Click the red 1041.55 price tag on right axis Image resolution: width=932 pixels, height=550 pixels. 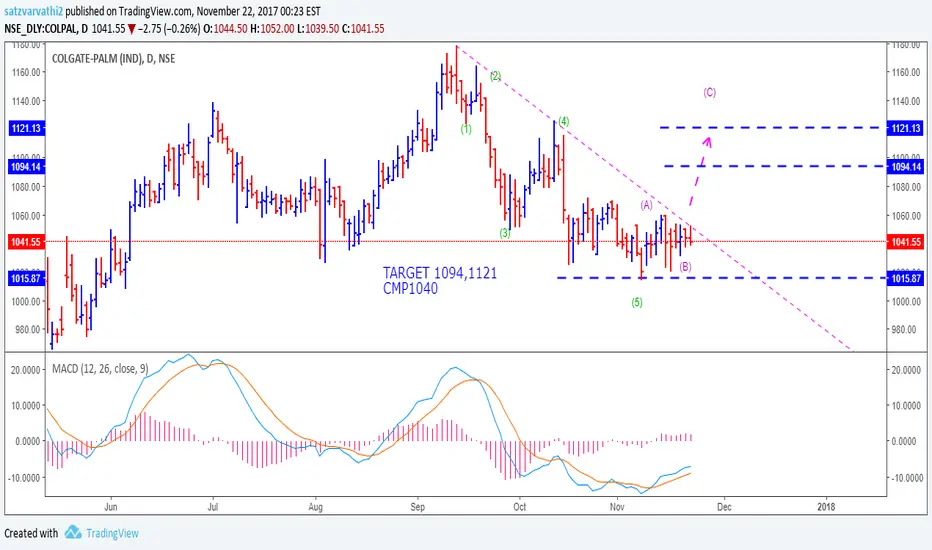(906, 242)
